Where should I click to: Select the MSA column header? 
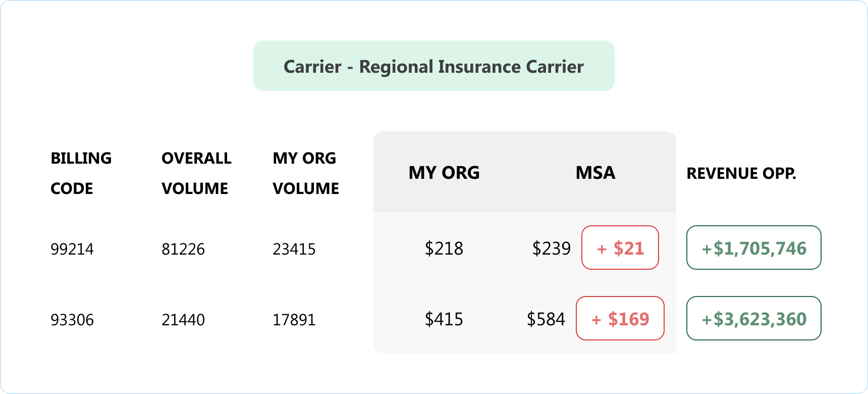tap(595, 173)
